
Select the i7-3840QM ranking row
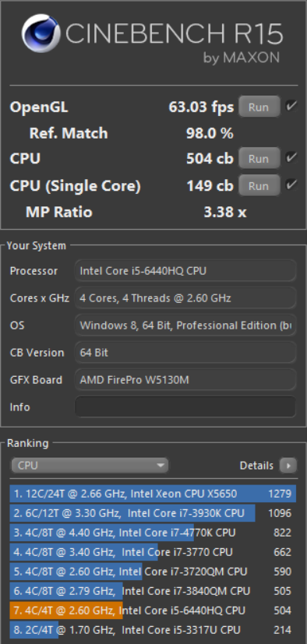[153, 591]
